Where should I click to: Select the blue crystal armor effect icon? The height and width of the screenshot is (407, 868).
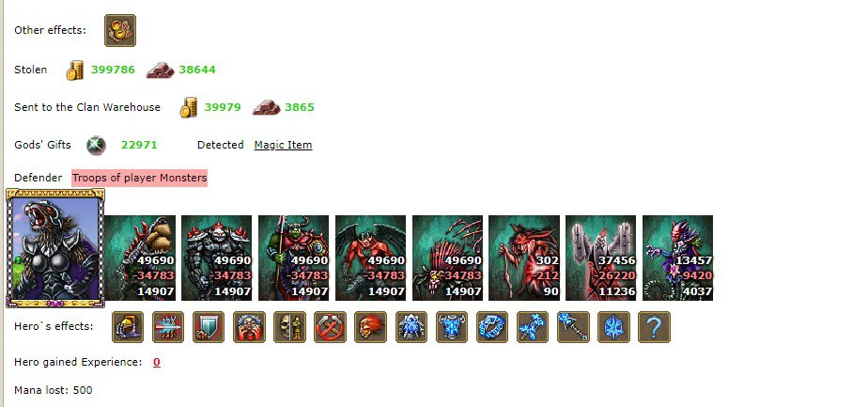click(x=452, y=327)
